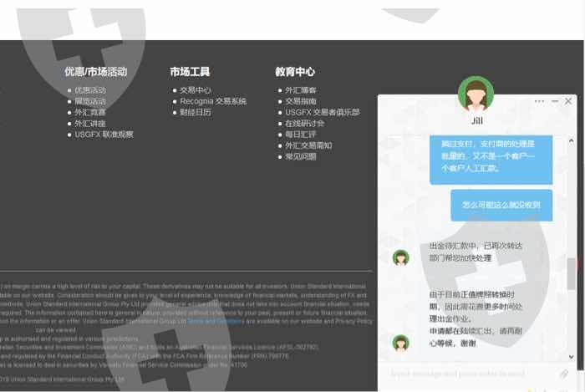Open the 财经日历 footer link
Image resolution: width=585 pixels, height=392 pixels.
pos(196,112)
